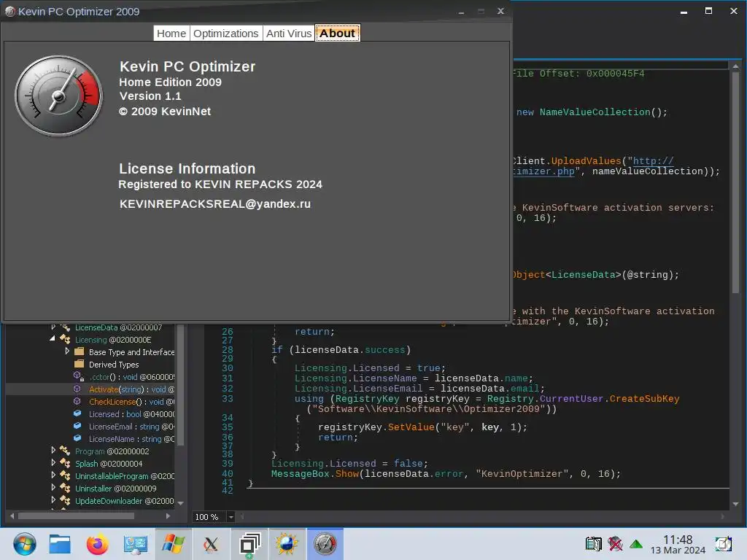Click the tree panel horizontal scrollbar
The image size is (747, 560).
[76, 516]
